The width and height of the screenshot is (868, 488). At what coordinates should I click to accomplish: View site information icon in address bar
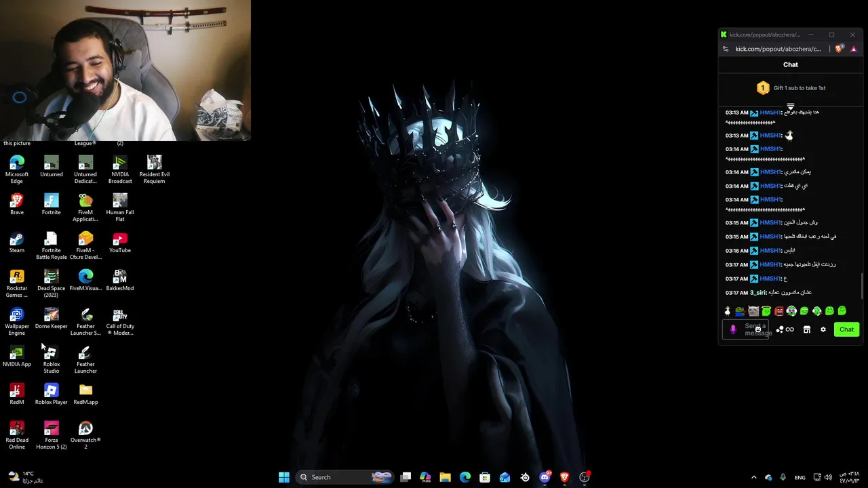coord(726,49)
